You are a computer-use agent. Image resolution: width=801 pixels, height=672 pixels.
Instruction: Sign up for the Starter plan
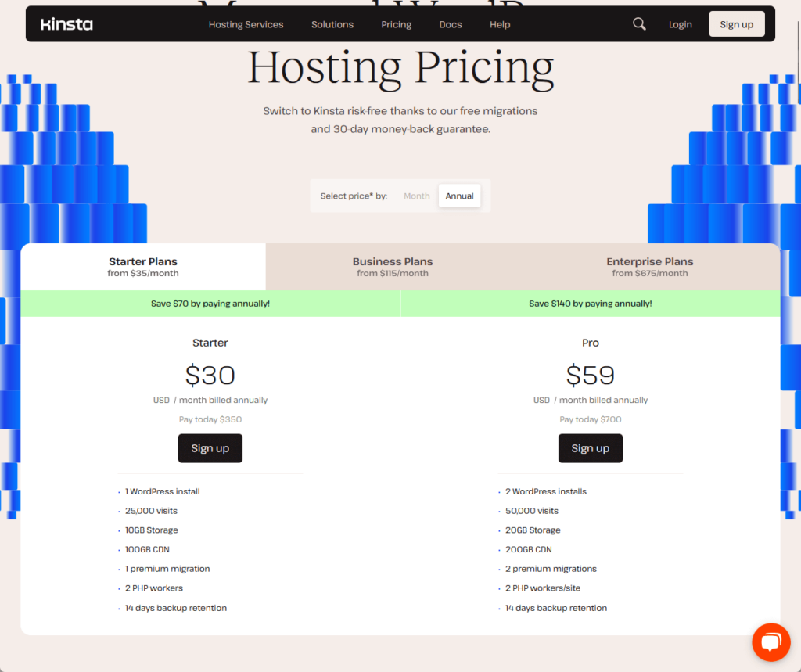pos(210,448)
